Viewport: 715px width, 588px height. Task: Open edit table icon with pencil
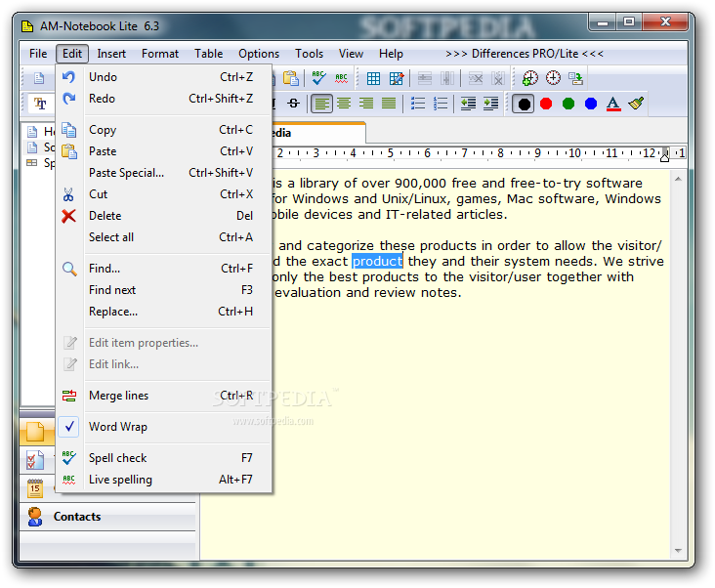click(x=397, y=78)
